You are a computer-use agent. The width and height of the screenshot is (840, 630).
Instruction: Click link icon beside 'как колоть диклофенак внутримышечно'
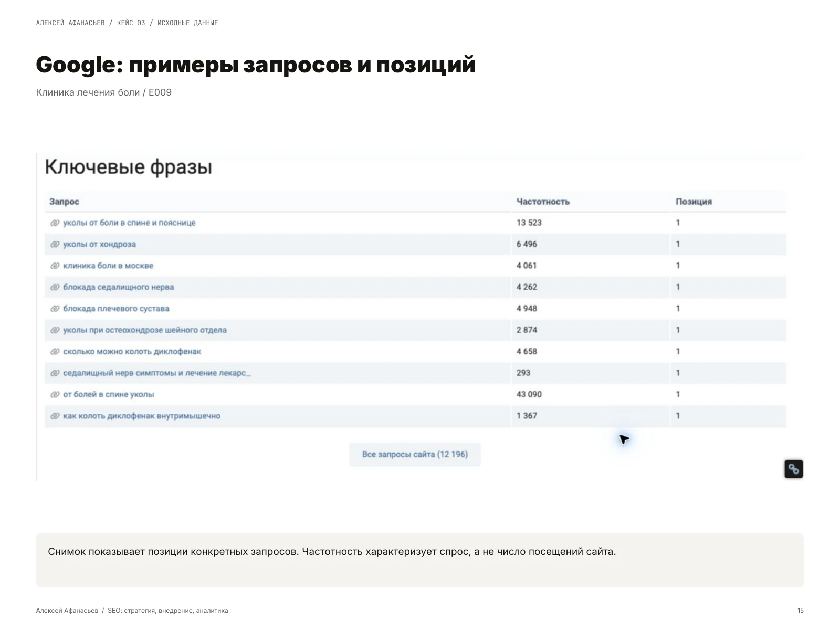click(x=55, y=416)
